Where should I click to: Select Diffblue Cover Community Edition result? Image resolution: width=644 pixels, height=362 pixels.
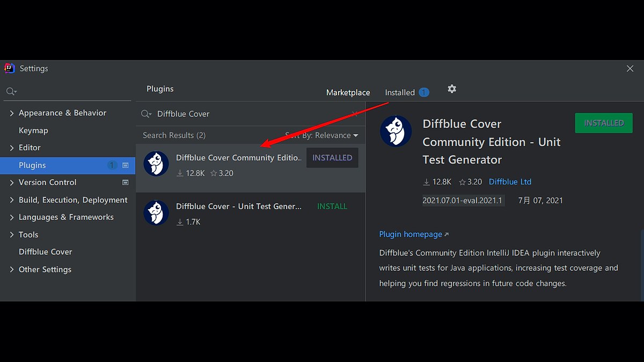click(251, 168)
